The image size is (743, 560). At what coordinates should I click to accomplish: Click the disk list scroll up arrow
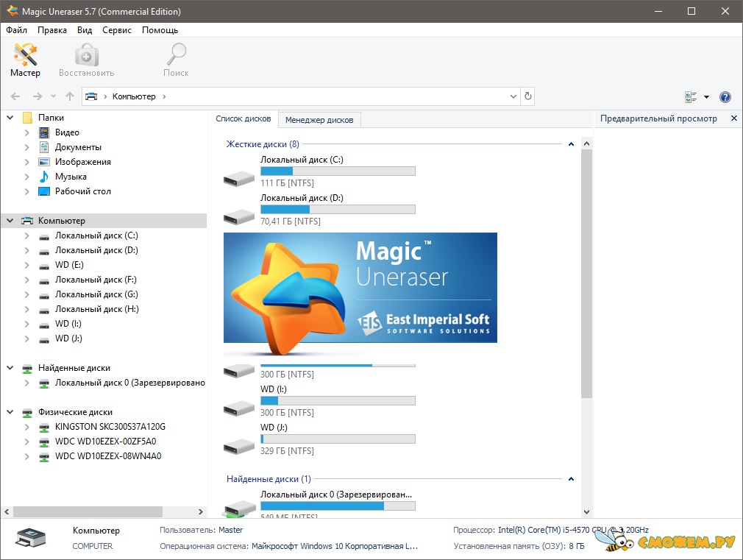[x=586, y=143]
